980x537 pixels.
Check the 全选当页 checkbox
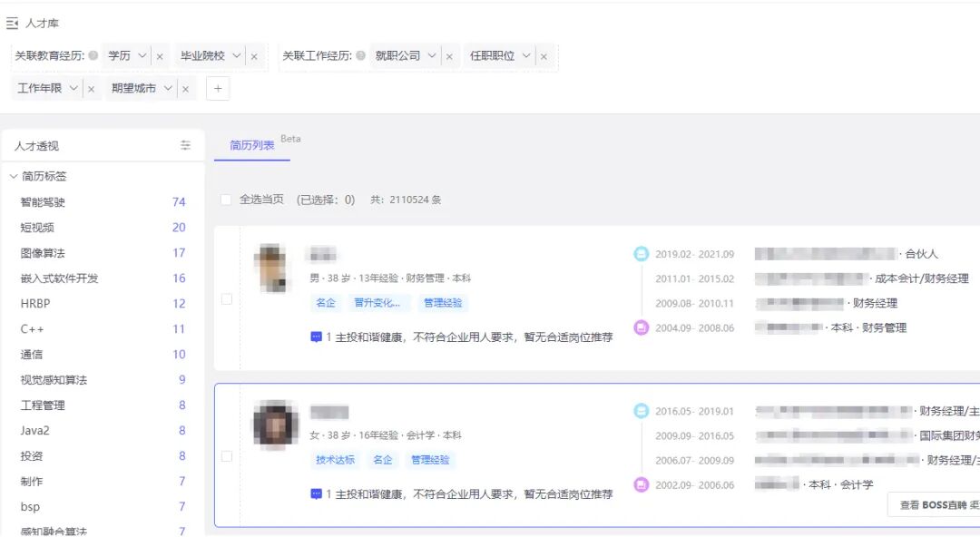[226, 200]
